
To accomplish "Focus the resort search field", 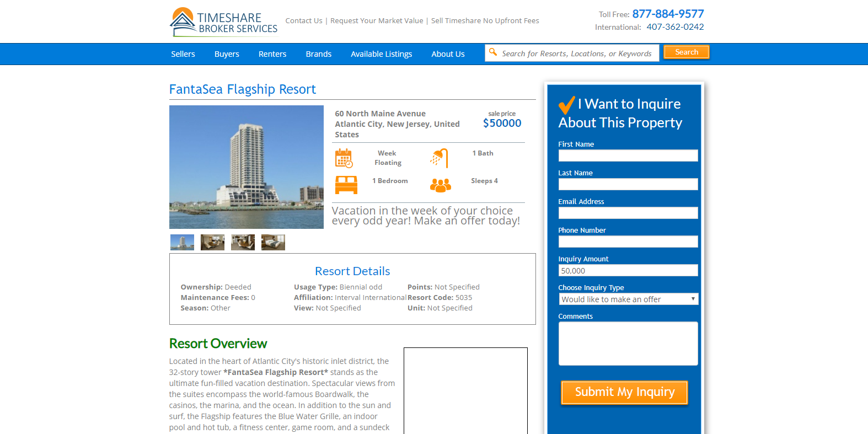I will click(572, 53).
